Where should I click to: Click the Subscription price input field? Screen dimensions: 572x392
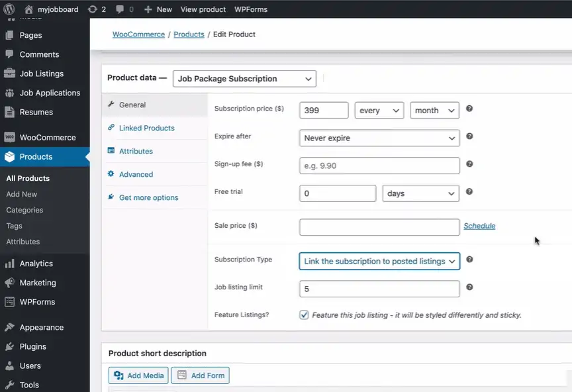[x=324, y=110]
